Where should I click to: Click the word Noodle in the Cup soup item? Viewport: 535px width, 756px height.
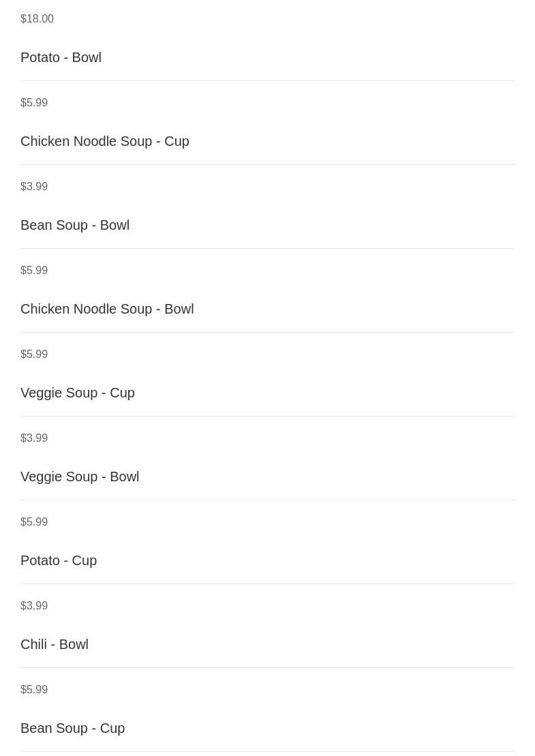pyautogui.click(x=95, y=141)
